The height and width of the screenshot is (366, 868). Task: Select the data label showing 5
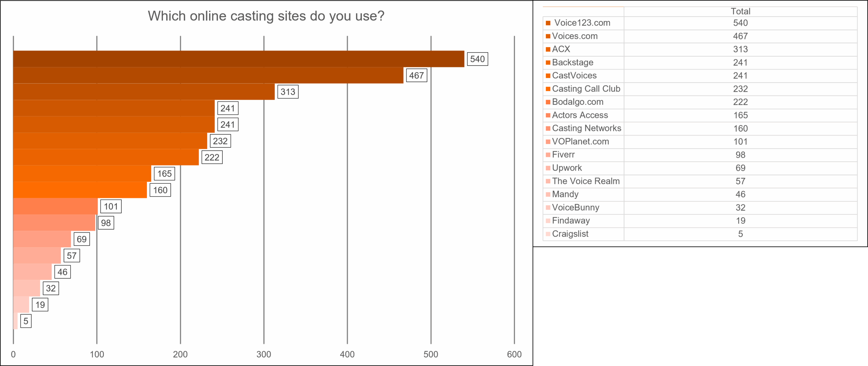click(26, 321)
